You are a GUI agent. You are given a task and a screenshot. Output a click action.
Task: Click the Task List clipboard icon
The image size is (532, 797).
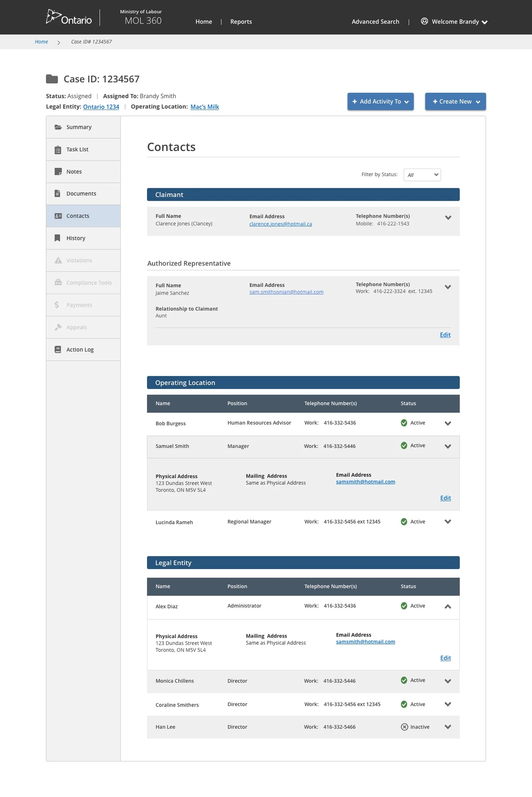click(x=58, y=150)
